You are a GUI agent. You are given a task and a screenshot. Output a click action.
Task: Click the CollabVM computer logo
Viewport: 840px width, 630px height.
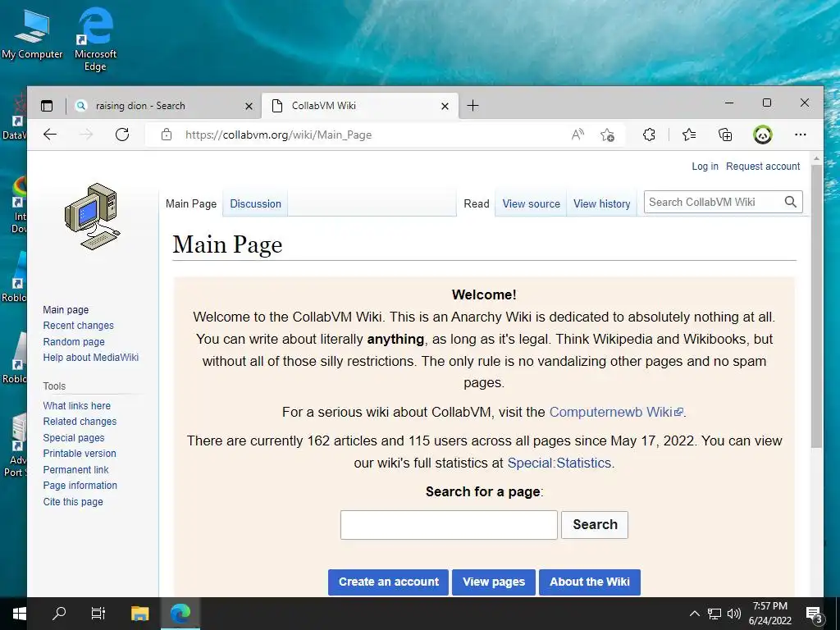pyautogui.click(x=93, y=217)
